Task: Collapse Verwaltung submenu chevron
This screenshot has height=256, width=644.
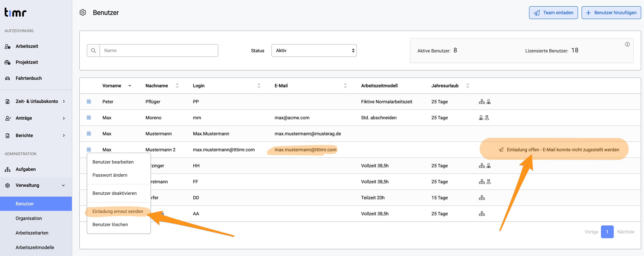Action: click(x=63, y=186)
